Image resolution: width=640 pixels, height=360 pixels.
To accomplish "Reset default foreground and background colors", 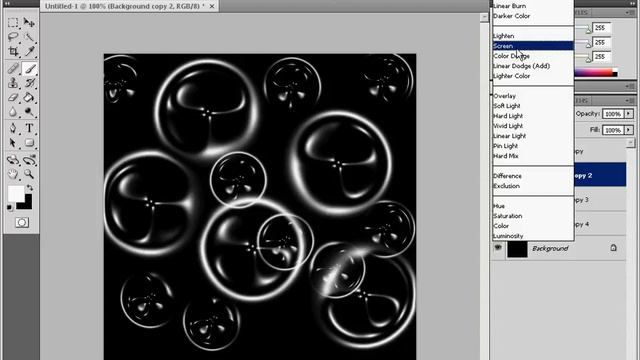I will click(10, 208).
